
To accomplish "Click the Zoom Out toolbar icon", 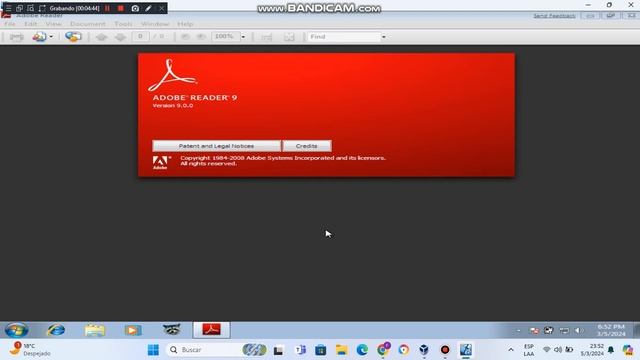I will pos(185,37).
